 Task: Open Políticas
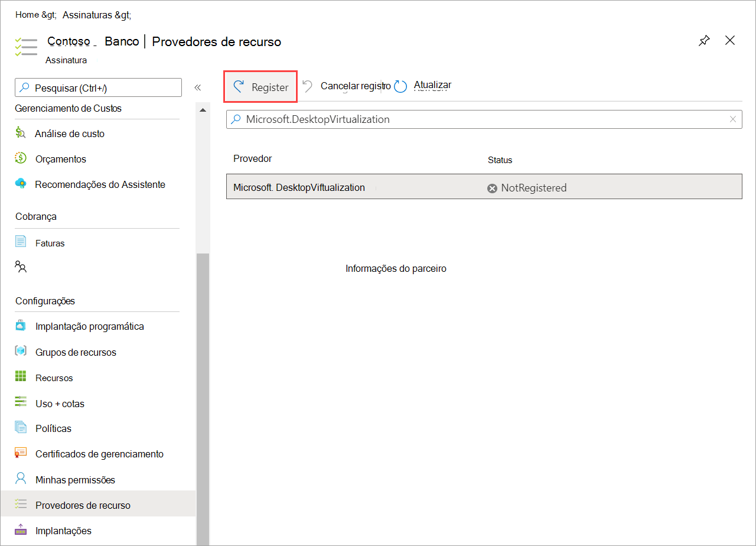pos(53,428)
